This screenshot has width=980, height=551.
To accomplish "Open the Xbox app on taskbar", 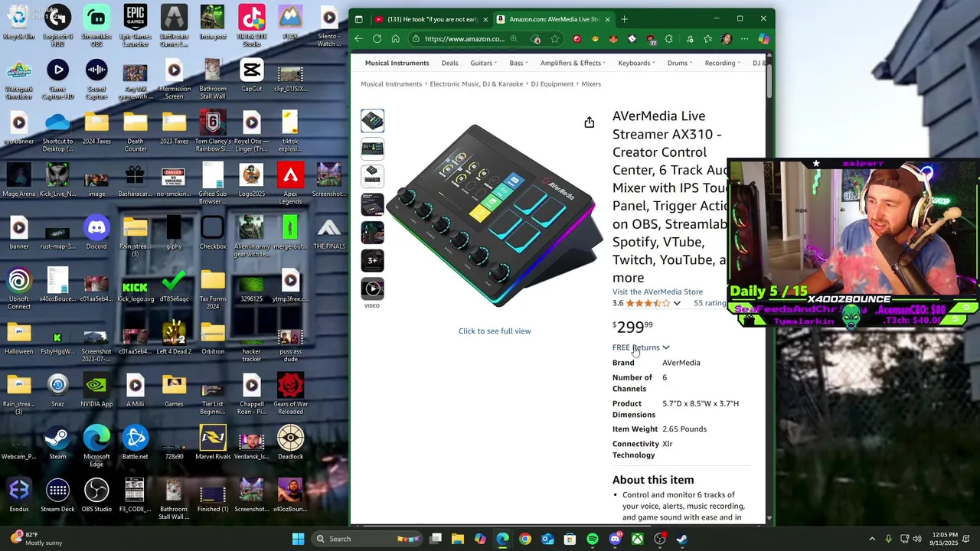I will tap(637, 539).
